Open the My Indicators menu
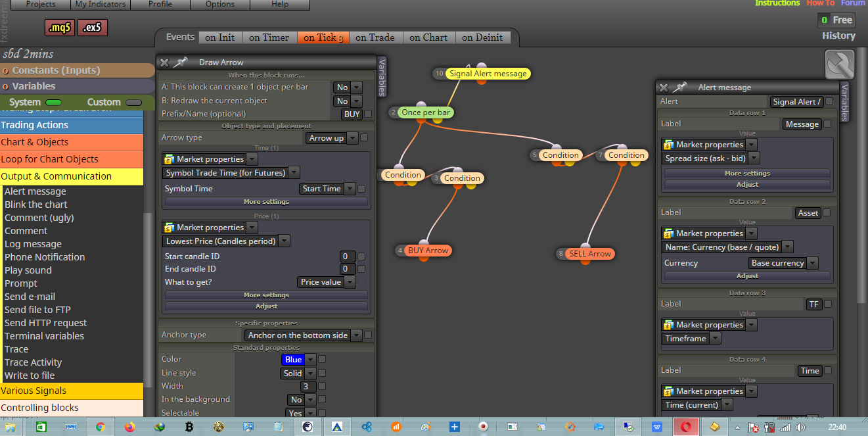The height and width of the screenshot is (436, 868). click(100, 4)
